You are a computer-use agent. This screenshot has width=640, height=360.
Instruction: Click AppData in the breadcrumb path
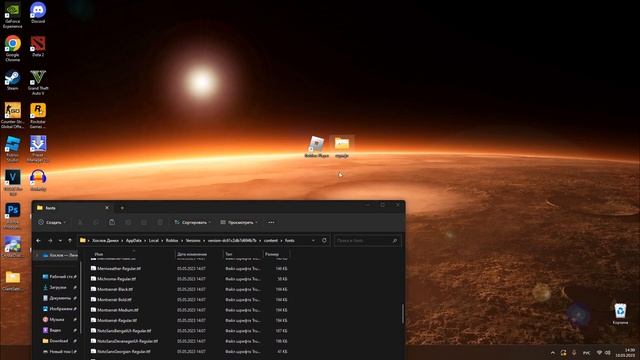point(133,240)
